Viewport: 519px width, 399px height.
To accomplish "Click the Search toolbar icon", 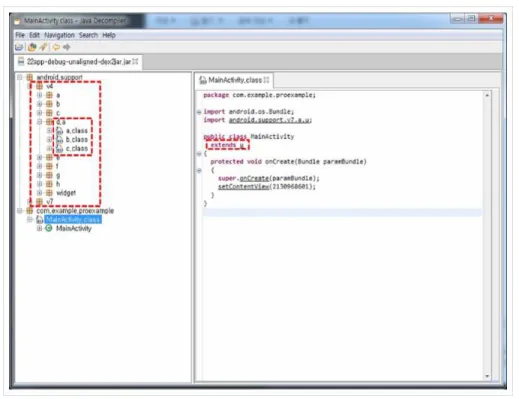I will 43,47.
